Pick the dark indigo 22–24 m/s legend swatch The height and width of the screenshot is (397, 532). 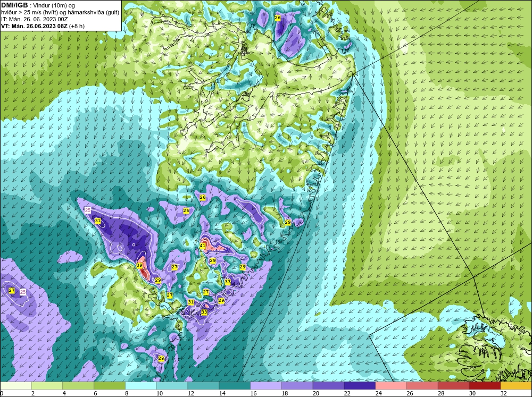click(x=360, y=386)
